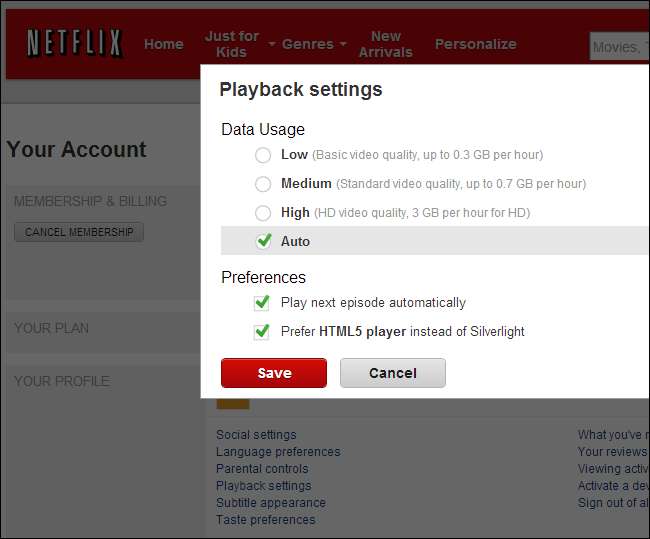Open Your reviews link
This screenshot has height=539, width=650.
613,452
